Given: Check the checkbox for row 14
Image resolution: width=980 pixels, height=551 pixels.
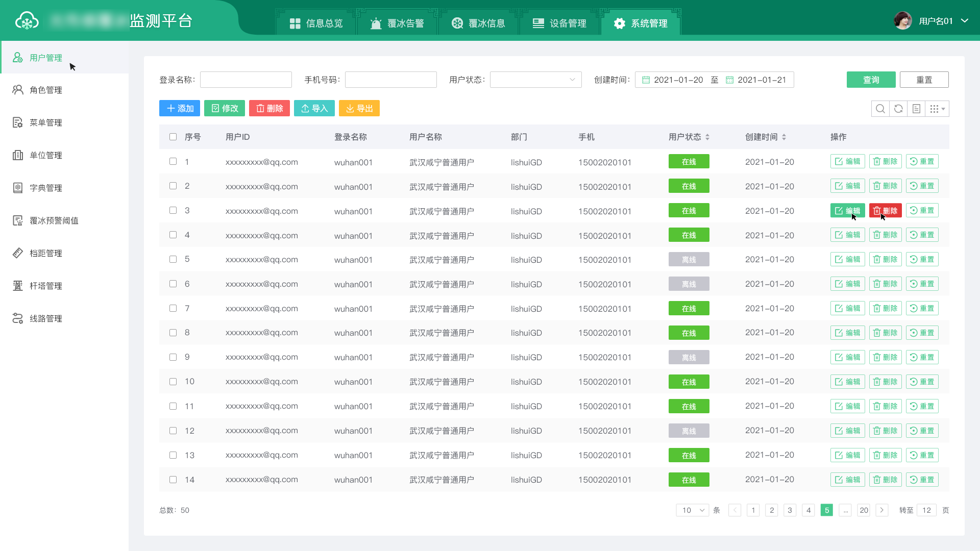Looking at the screenshot, I should point(173,480).
